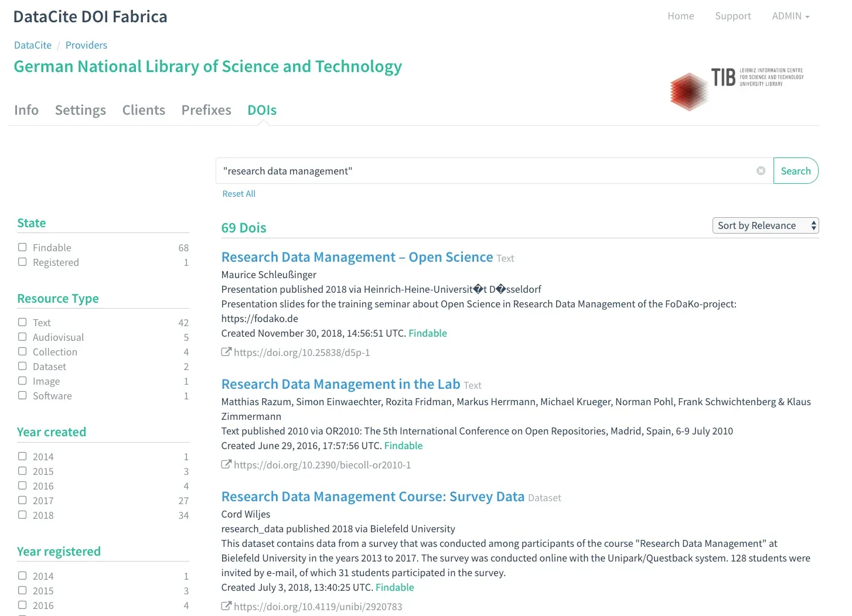852x616 pixels.
Task: Open the Sort by Relevance dropdown
Action: (765, 225)
